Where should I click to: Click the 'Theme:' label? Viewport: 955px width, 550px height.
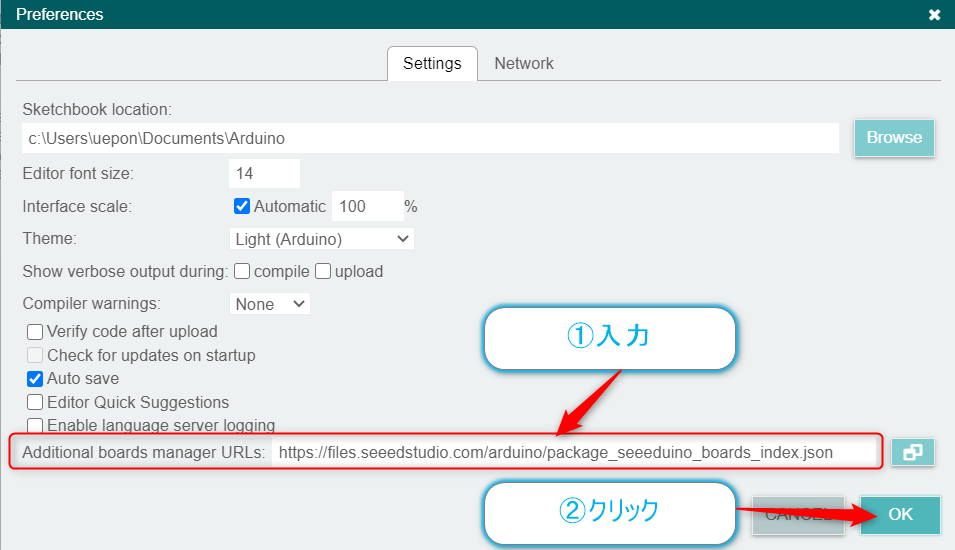pos(49,238)
